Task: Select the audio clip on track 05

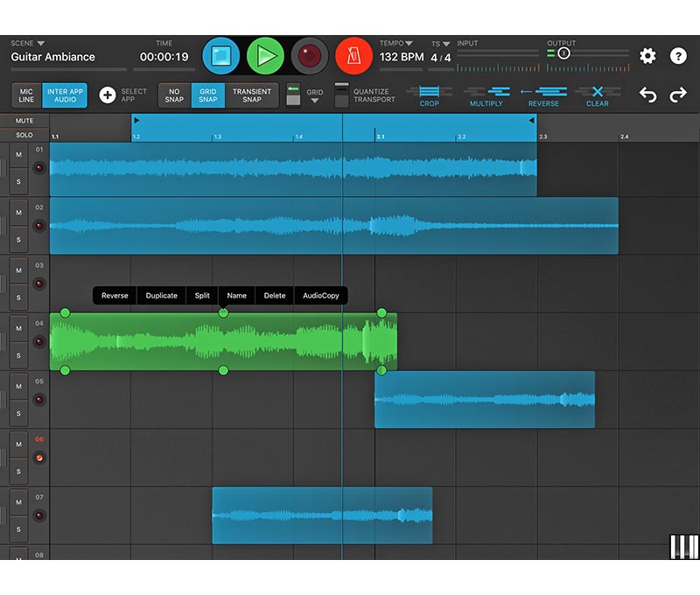Action: [485, 400]
